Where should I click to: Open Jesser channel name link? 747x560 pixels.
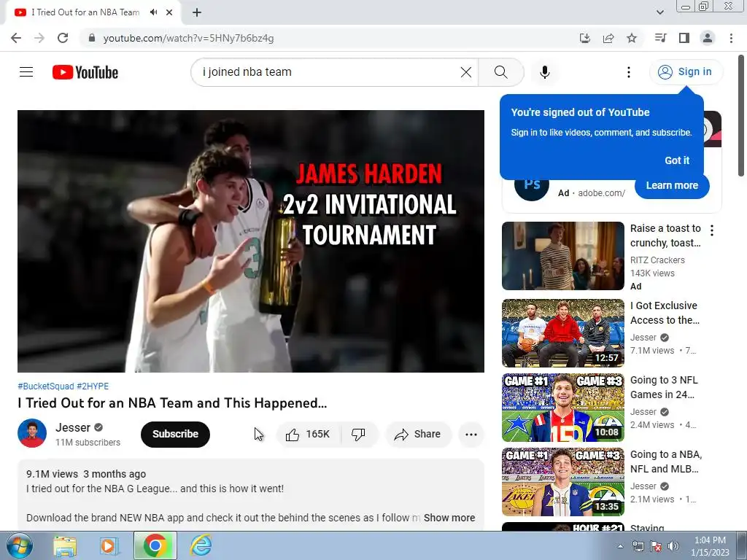(73, 427)
